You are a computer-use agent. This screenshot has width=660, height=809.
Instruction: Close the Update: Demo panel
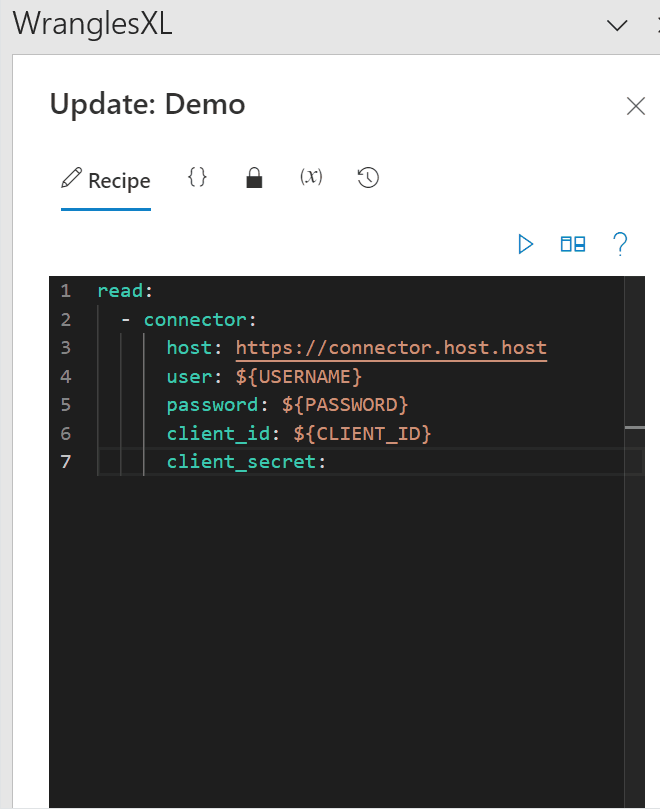[636, 106]
